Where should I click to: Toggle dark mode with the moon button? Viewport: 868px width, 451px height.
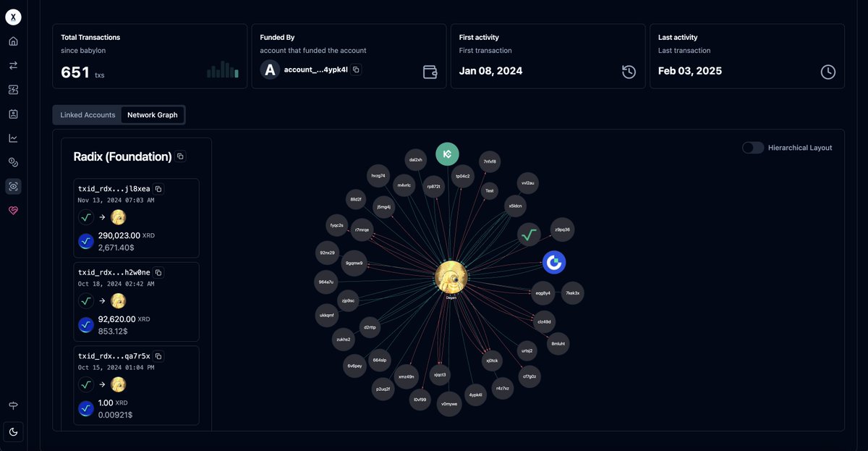click(13, 431)
